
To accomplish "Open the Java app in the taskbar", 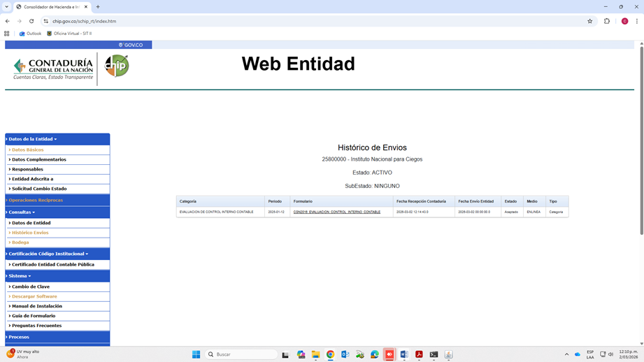I will [448, 354].
